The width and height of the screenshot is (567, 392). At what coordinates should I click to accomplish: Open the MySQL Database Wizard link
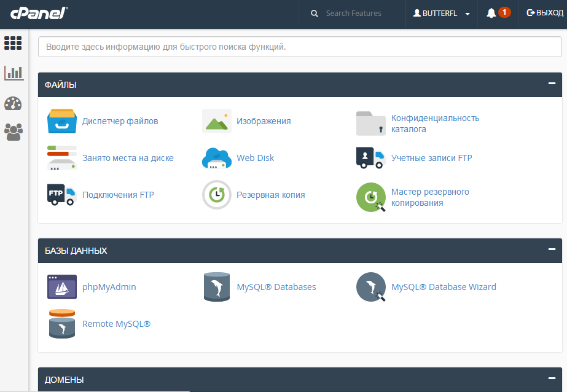click(x=444, y=287)
